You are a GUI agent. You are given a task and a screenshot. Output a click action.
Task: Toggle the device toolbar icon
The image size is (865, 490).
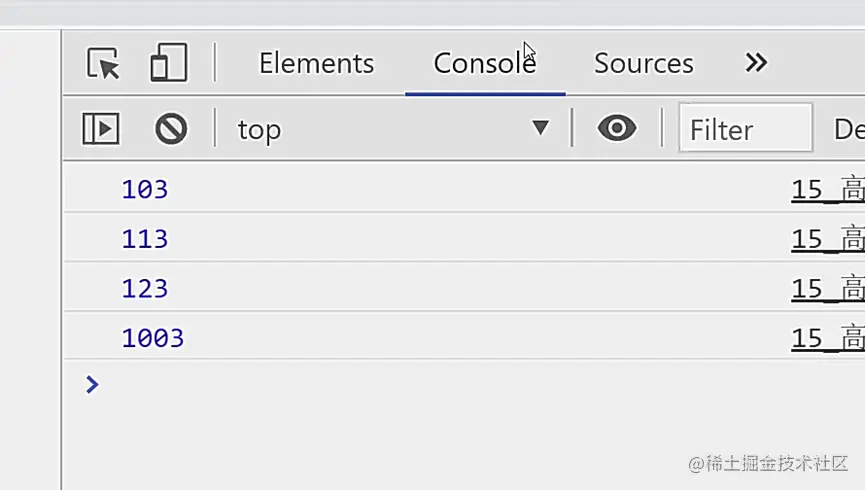tap(169, 64)
